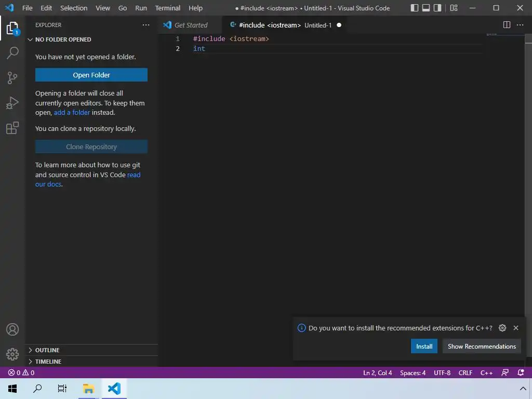The width and height of the screenshot is (532, 399).
Task: Open the Manage gear in activity bar
Action: tap(12, 354)
